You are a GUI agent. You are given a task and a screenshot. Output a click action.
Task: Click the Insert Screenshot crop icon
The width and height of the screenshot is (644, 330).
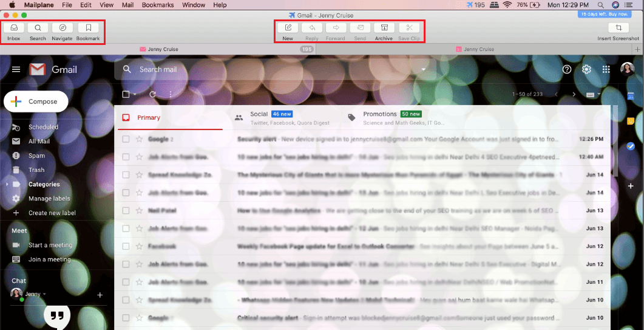[619, 28]
